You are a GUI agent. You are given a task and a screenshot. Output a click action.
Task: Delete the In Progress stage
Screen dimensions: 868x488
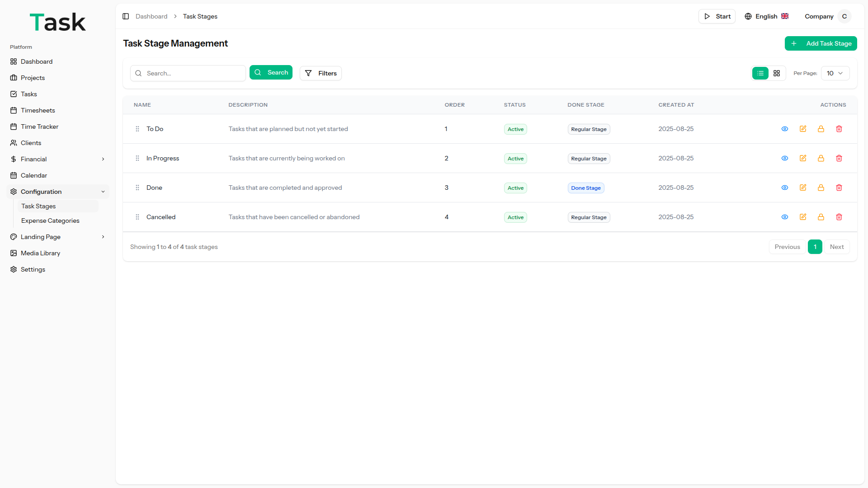pyautogui.click(x=839, y=158)
